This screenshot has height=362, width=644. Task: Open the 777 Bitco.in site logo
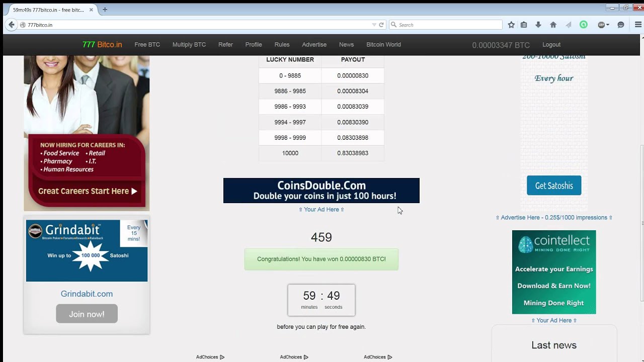[x=102, y=44]
